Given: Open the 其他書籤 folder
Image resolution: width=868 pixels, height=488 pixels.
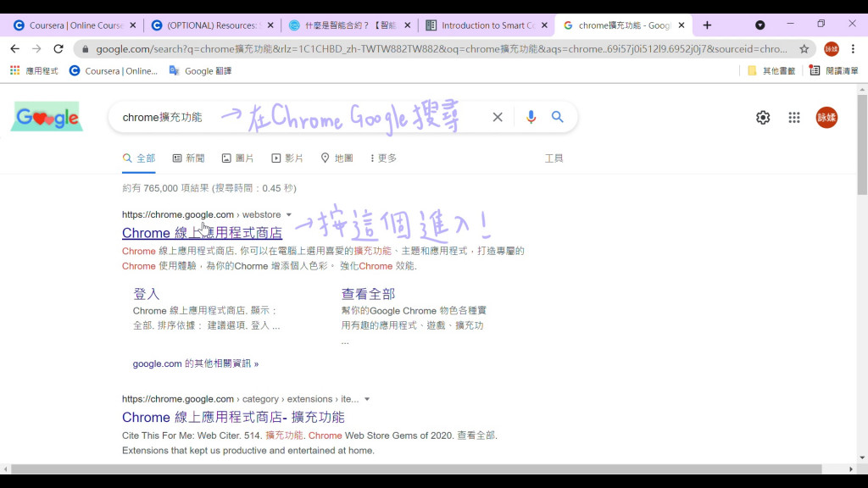Looking at the screenshot, I should pos(771,71).
